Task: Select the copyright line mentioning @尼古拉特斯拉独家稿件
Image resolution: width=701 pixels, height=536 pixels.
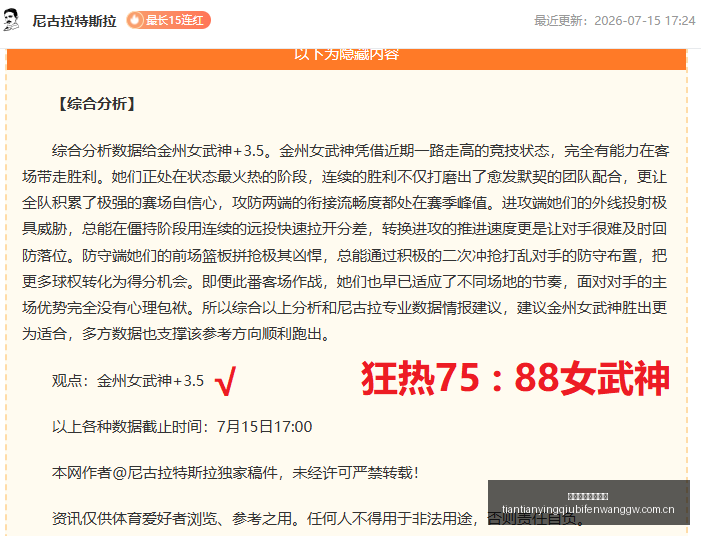Action: pos(236,473)
